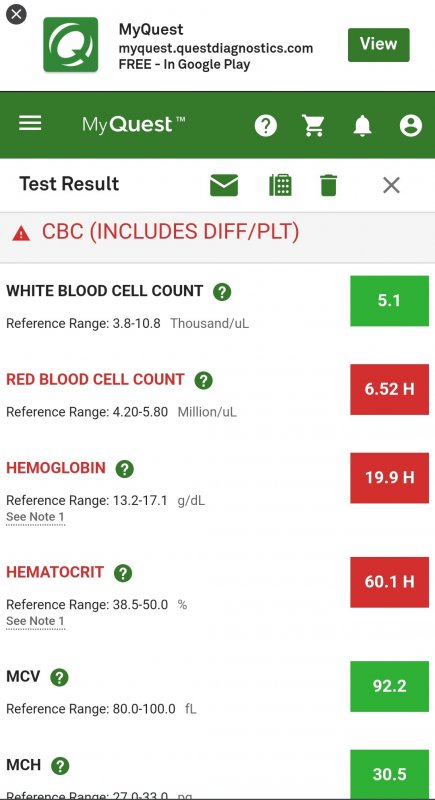Open the hamburger navigation menu
Screen dimensions: 435x800
30,123
